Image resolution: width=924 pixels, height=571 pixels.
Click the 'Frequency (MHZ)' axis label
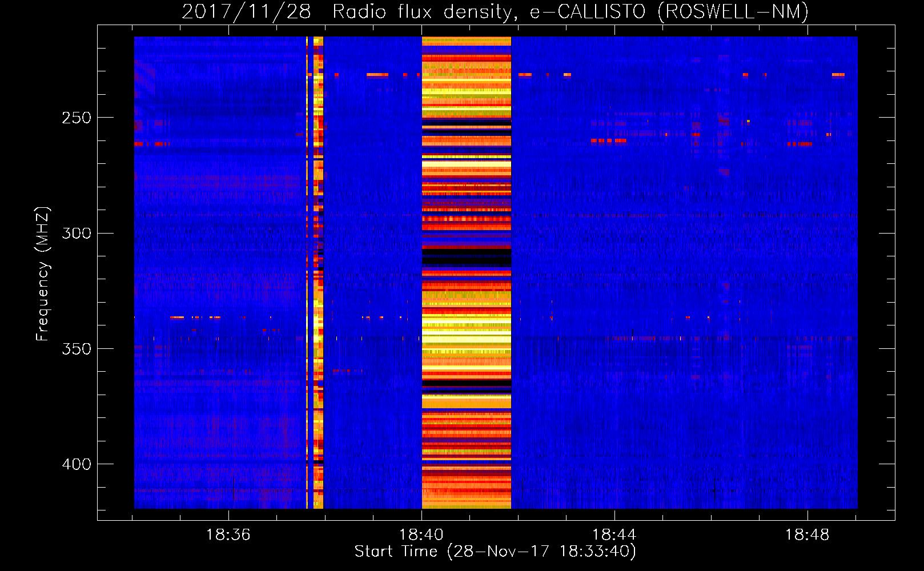(x=43, y=274)
